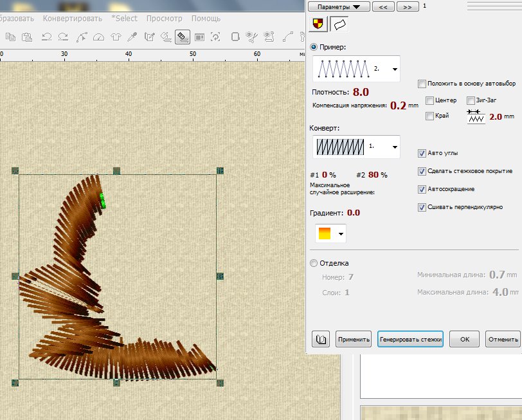Open the gradient color swatch picker

point(330,233)
